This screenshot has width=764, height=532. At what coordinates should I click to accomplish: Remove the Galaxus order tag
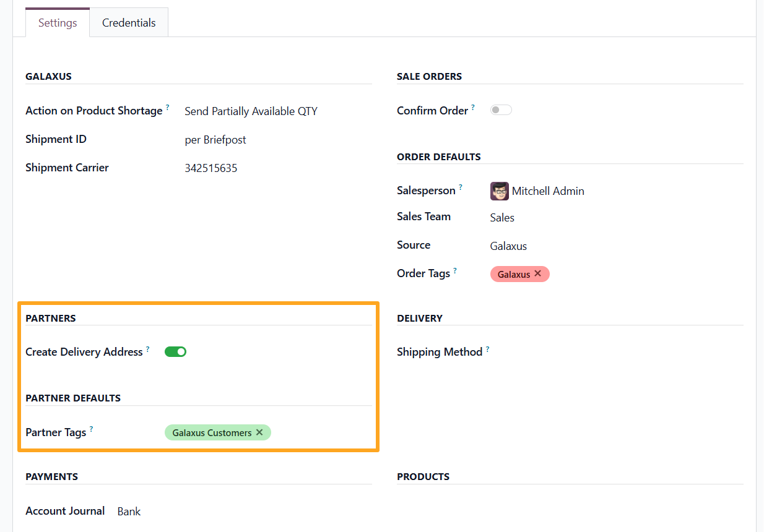point(537,273)
